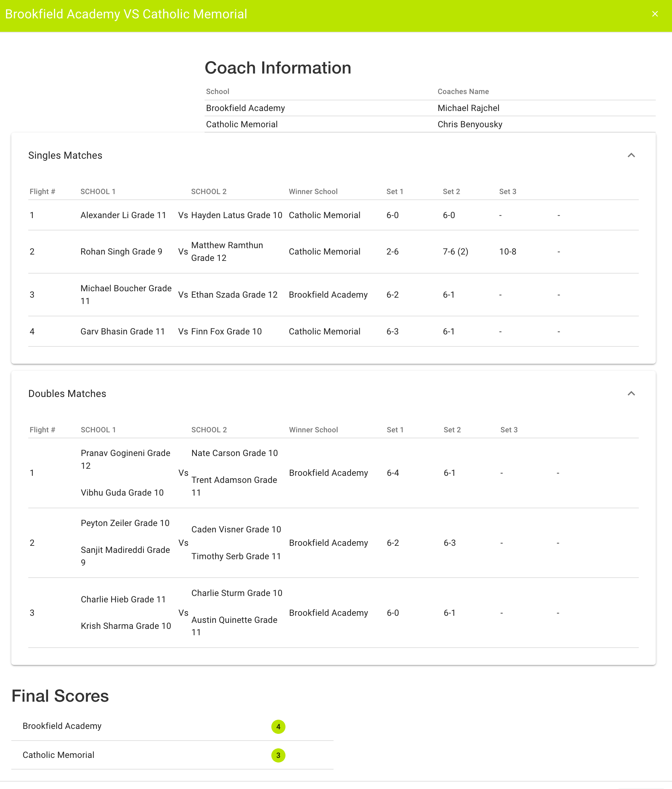Click Timothy Serb in doubles flight 2
Viewport: 672px width, 789px height.
[x=236, y=556]
